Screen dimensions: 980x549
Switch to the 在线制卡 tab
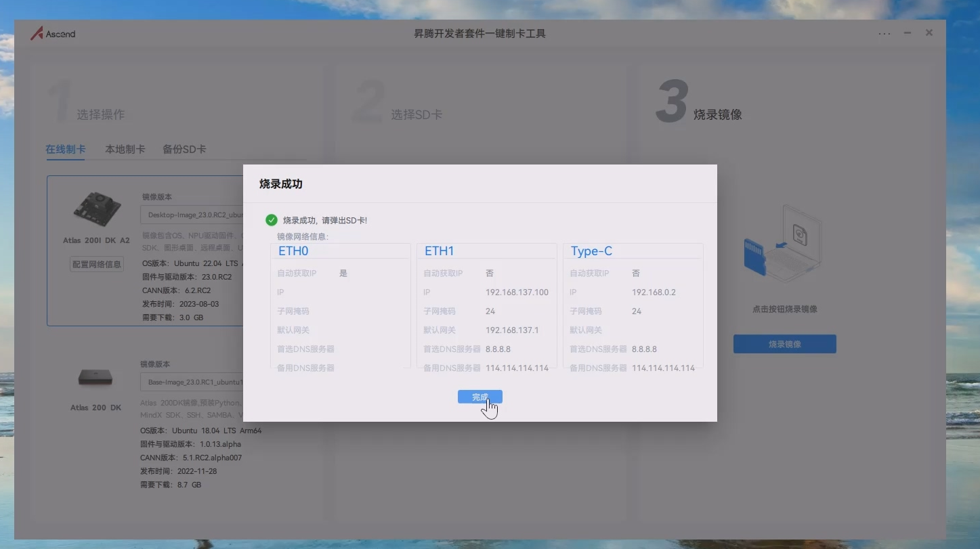tap(66, 149)
